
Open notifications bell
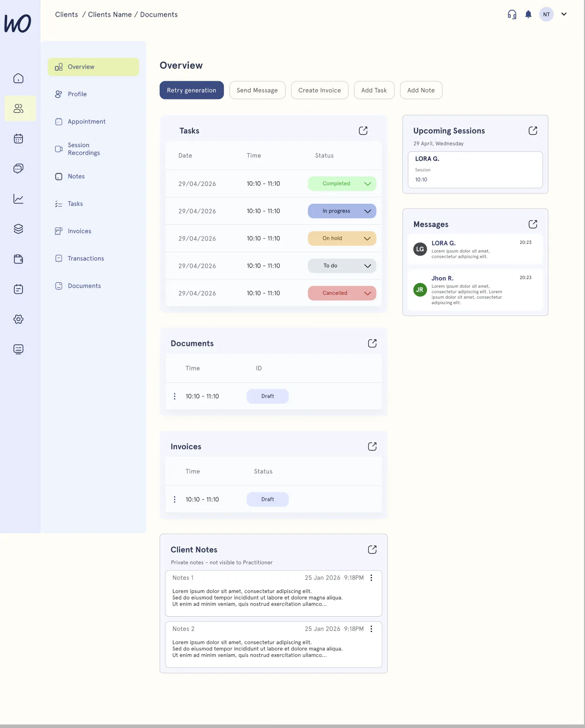[528, 14]
